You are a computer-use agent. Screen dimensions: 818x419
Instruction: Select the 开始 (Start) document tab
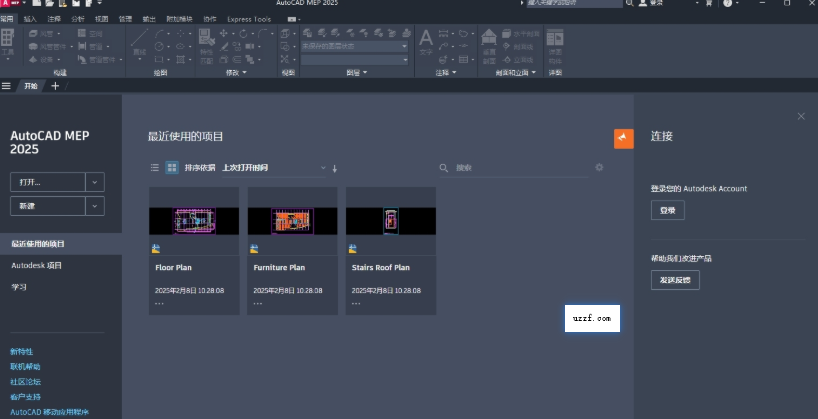click(x=31, y=86)
